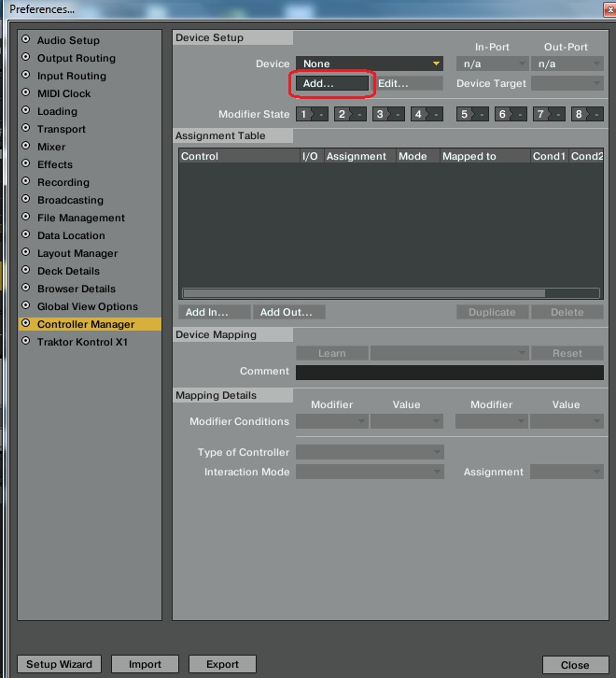Click the Mode column header
The height and width of the screenshot is (678, 616).
(x=417, y=156)
